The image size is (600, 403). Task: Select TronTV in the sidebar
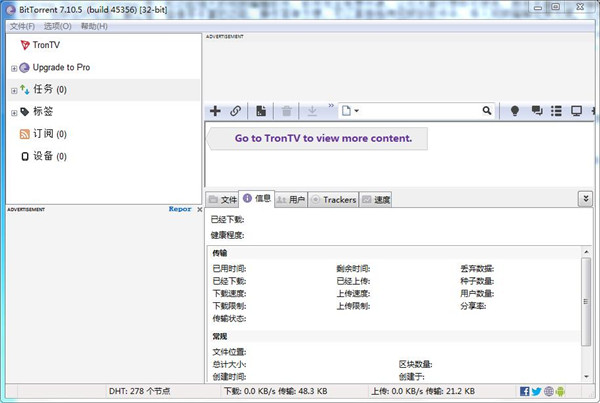[x=46, y=45]
